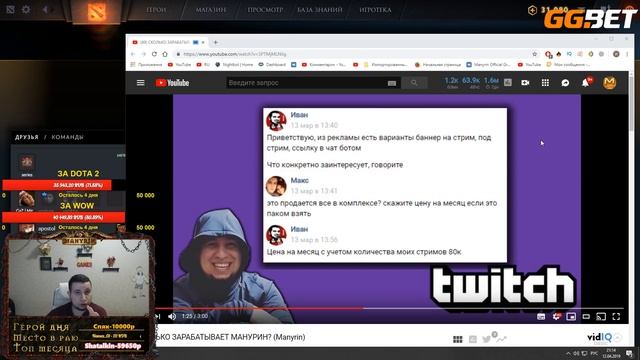640x360 pixels.
Task: Go to YouTube home via logo
Action: click(172, 83)
